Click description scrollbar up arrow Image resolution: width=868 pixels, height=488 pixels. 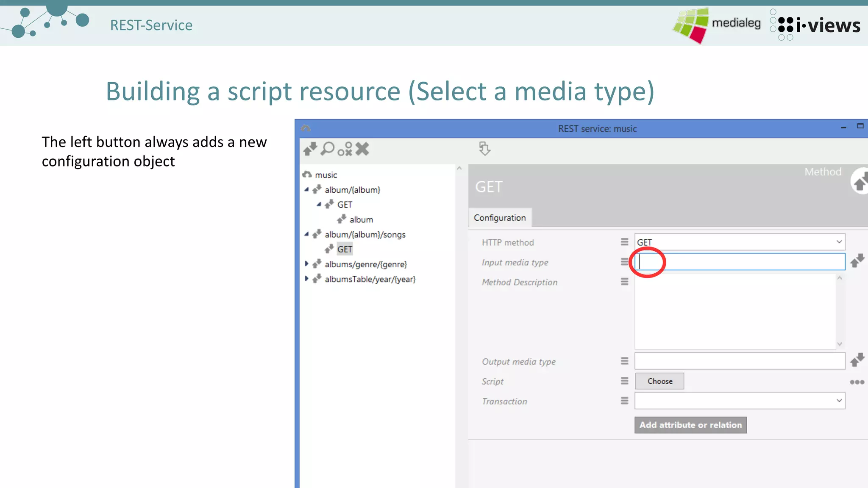click(x=840, y=278)
